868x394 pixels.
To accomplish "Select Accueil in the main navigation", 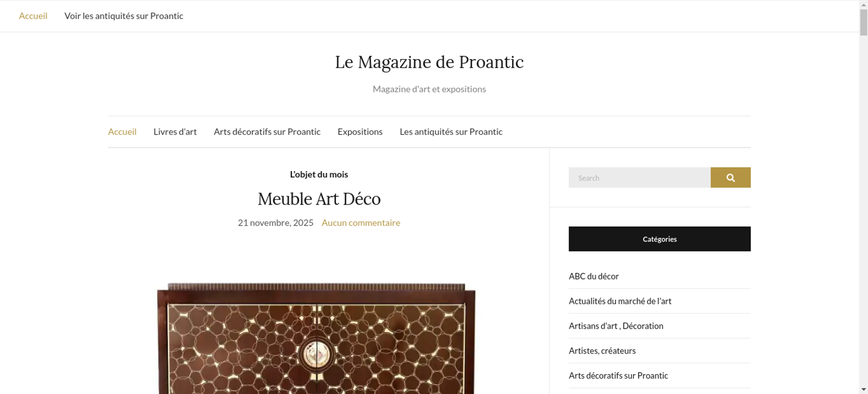I will pos(122,132).
